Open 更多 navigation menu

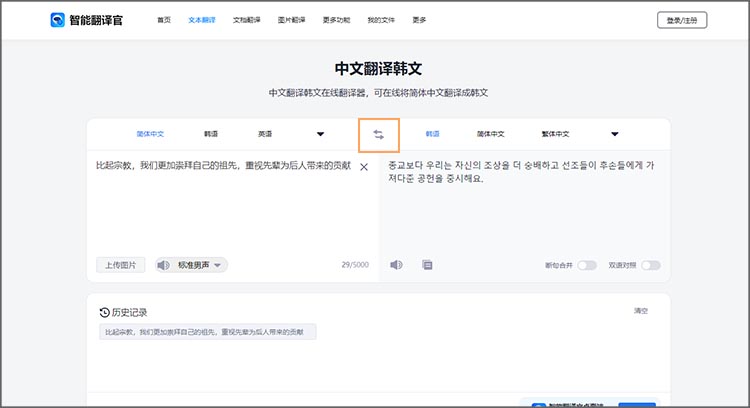419,20
